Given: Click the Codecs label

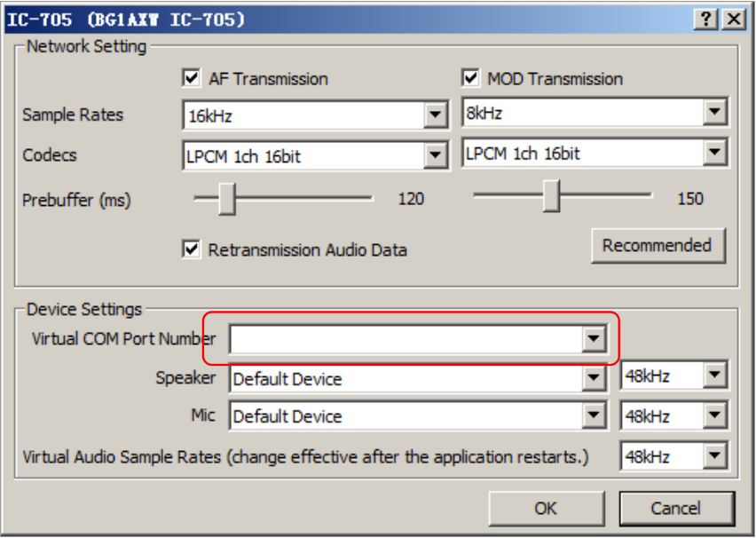Looking at the screenshot, I should pyautogui.click(x=50, y=154).
